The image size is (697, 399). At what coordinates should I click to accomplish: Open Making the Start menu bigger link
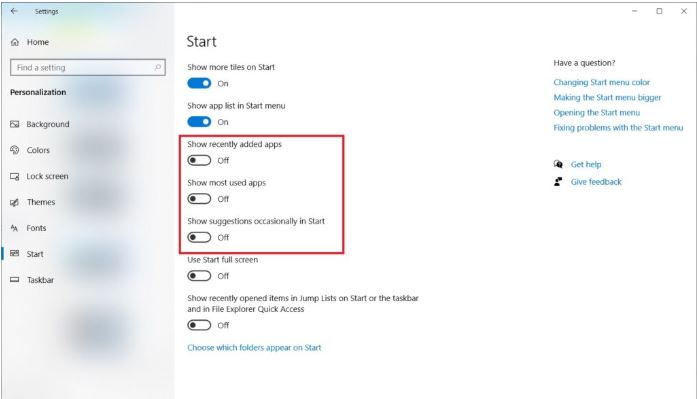point(607,97)
